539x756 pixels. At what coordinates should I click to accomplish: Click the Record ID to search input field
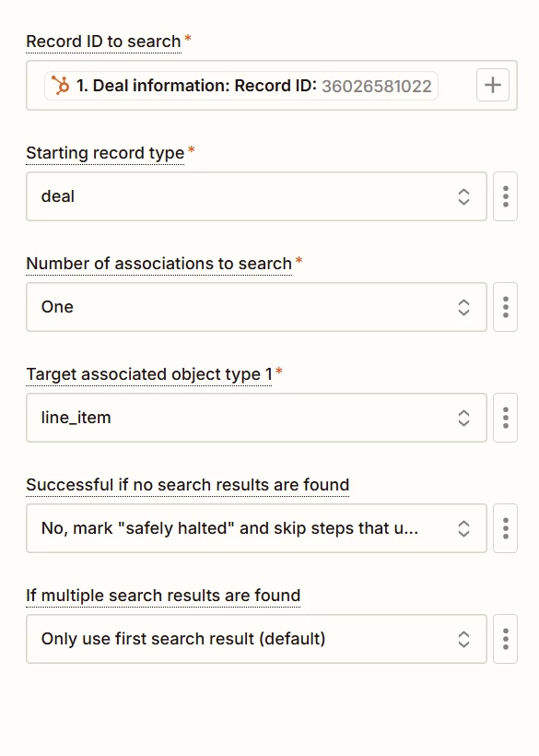tap(272, 86)
